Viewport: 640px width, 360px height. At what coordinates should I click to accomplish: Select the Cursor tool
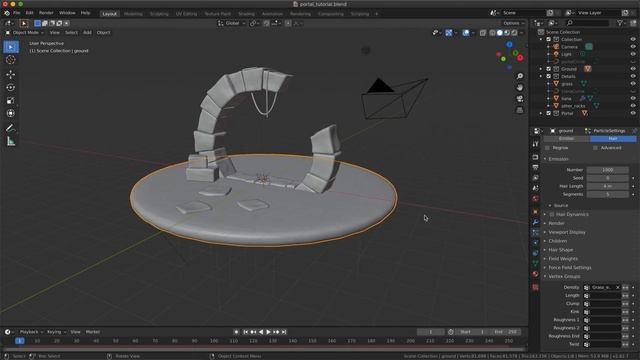11,60
